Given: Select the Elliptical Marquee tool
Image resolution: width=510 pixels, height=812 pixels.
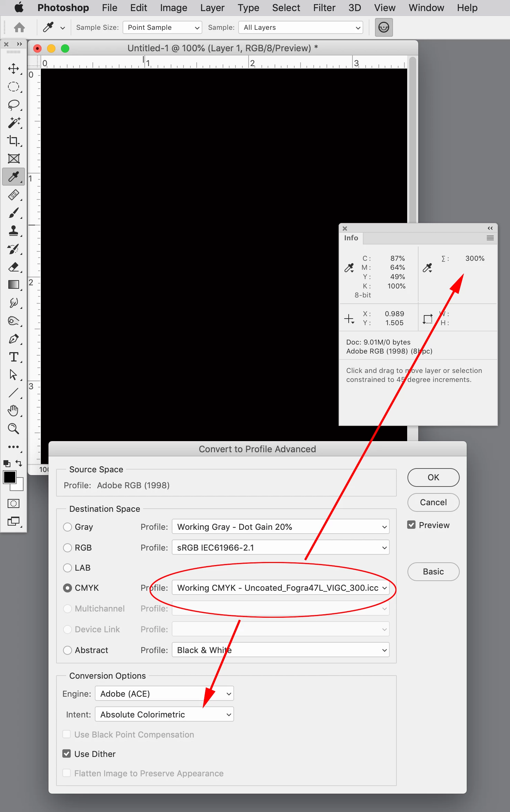Looking at the screenshot, I should 14,87.
